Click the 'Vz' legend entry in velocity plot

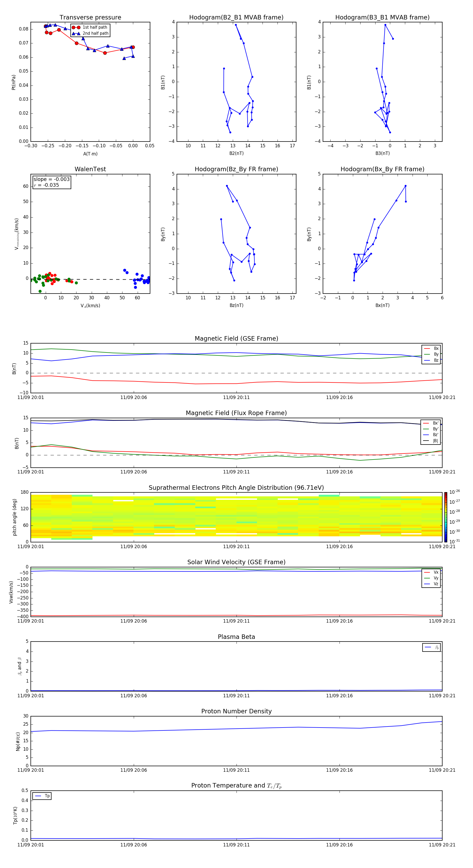[431, 584]
